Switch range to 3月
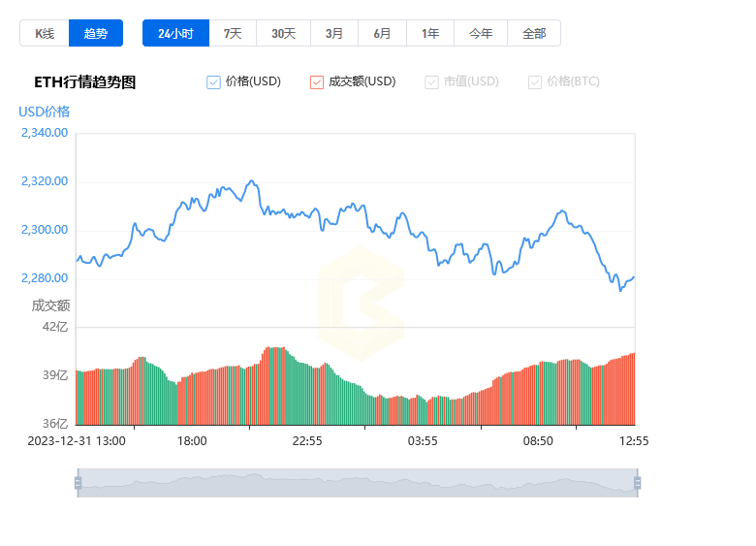 tap(334, 33)
